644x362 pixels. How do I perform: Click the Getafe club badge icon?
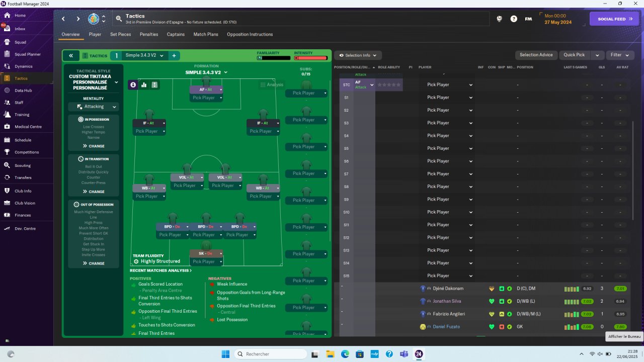pyautogui.click(x=94, y=19)
